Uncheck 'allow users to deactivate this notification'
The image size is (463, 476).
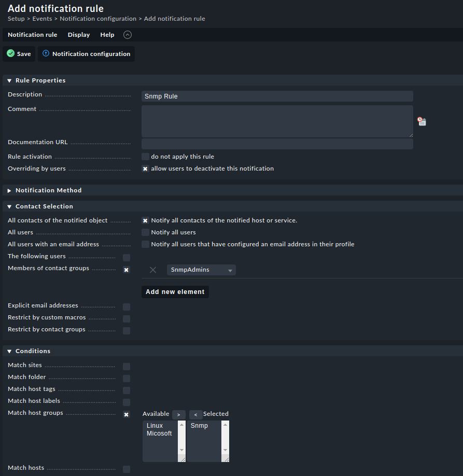pyautogui.click(x=146, y=169)
